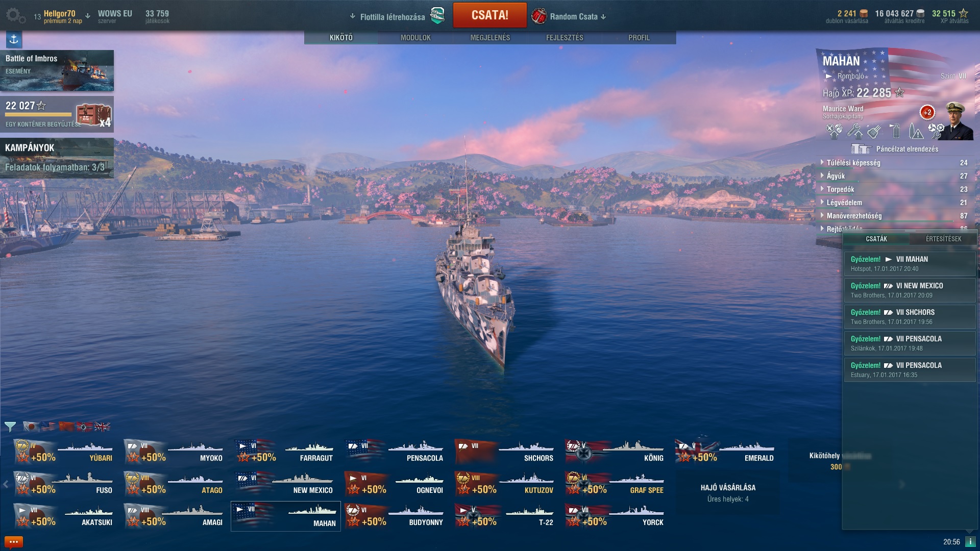Toggle the USA nation flag filter
Viewport: 980px width, 551px height.
(48, 427)
